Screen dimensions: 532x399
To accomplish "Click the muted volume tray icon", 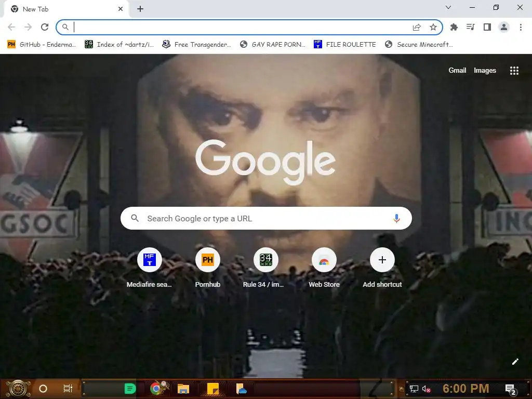I will tap(426, 389).
